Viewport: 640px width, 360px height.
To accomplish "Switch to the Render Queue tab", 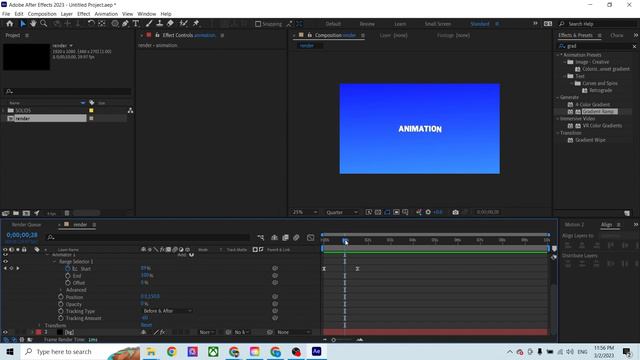I will [27, 225].
